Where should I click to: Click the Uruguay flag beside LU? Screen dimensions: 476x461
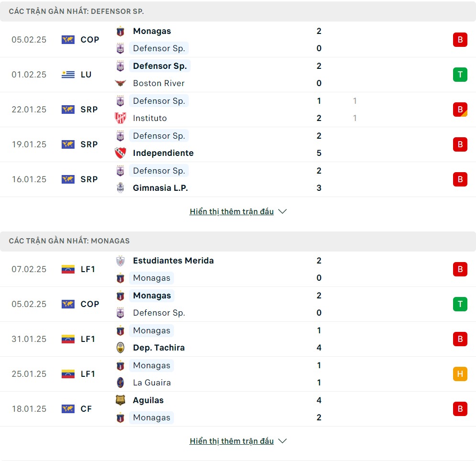68,75
